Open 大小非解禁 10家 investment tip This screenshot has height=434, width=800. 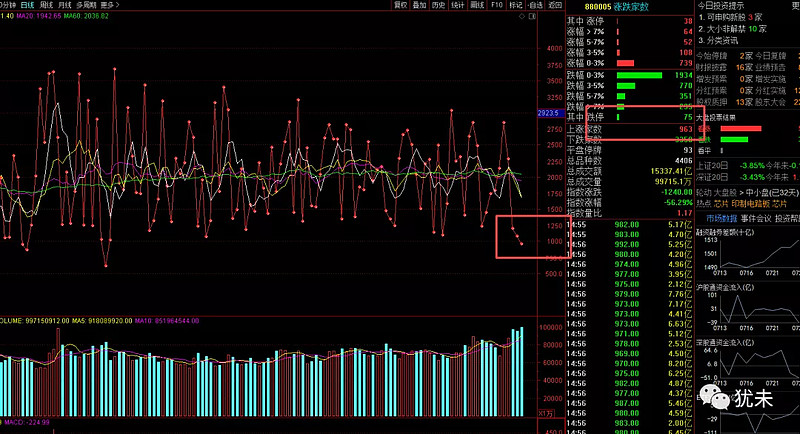point(732,29)
